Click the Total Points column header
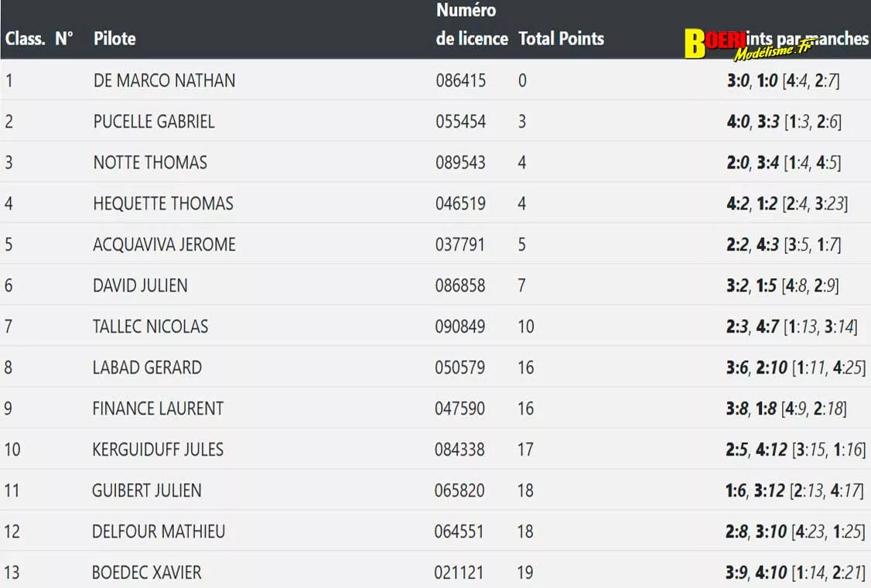871x588 pixels. [x=561, y=39]
